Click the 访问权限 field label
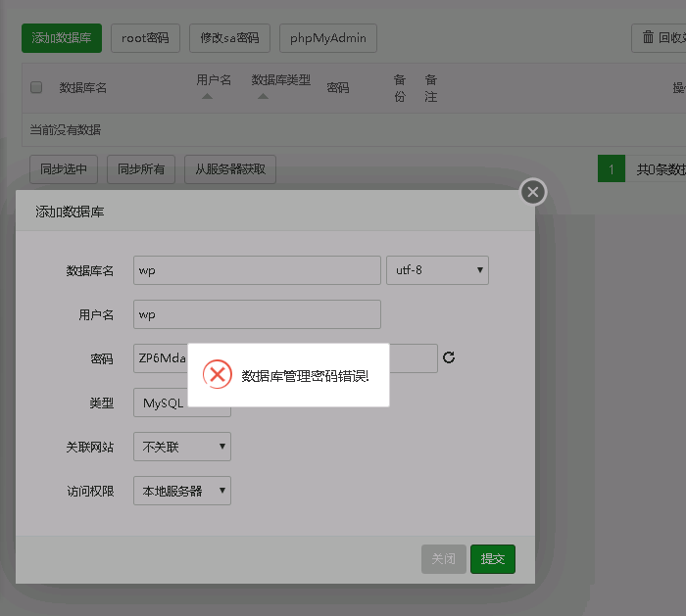 pyautogui.click(x=90, y=491)
